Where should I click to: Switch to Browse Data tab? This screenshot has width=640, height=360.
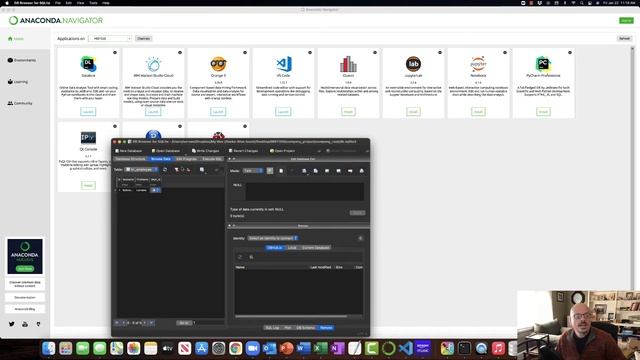[160, 159]
